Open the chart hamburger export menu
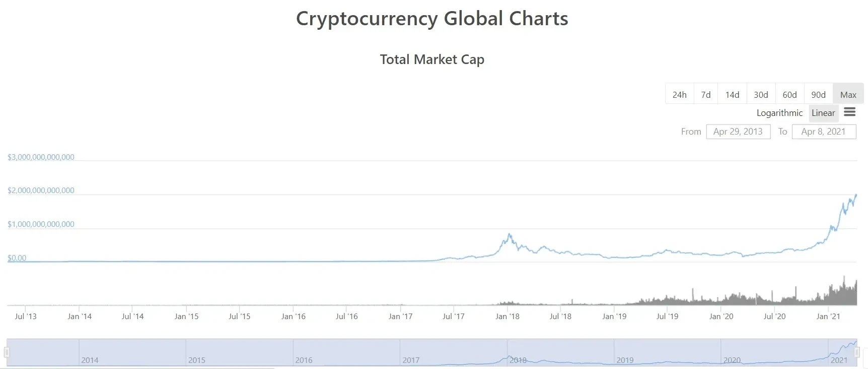This screenshot has height=369, width=868. [849, 112]
